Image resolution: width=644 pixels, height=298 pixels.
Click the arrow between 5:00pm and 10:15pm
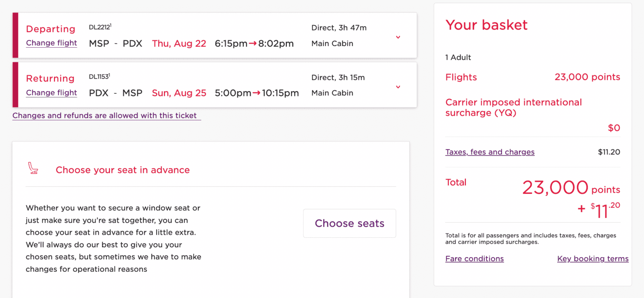point(256,93)
